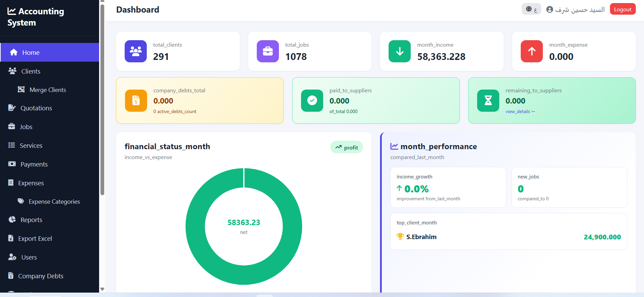Click the income_growth 0.0% value

point(416,189)
